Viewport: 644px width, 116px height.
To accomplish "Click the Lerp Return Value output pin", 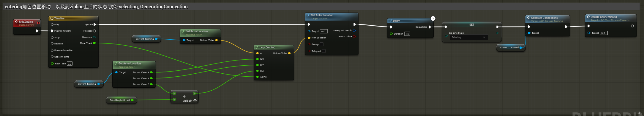I will (289, 53).
